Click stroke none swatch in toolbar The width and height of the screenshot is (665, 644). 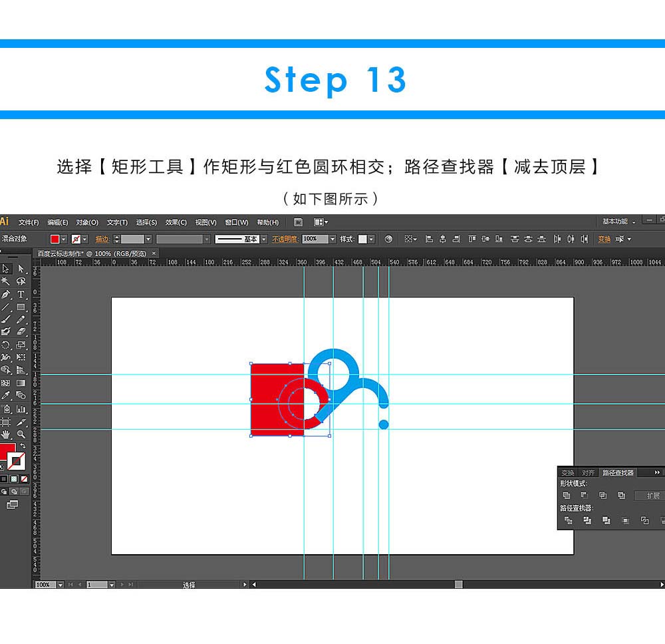pyautogui.click(x=16, y=462)
